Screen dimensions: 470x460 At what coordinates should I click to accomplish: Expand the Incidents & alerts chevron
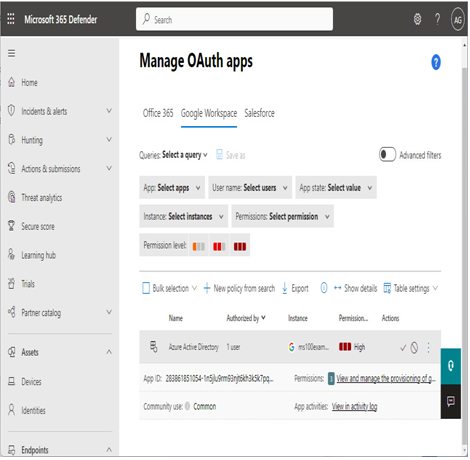(109, 110)
